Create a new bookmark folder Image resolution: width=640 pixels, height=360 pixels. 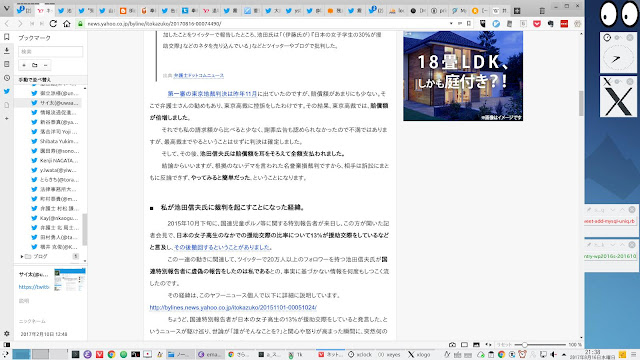pyautogui.click(x=35, y=65)
